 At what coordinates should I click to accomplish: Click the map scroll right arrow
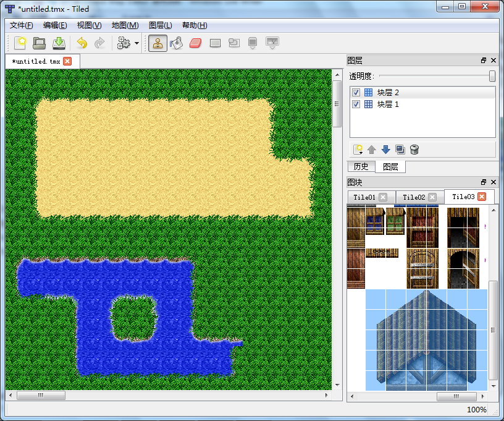[x=326, y=395]
